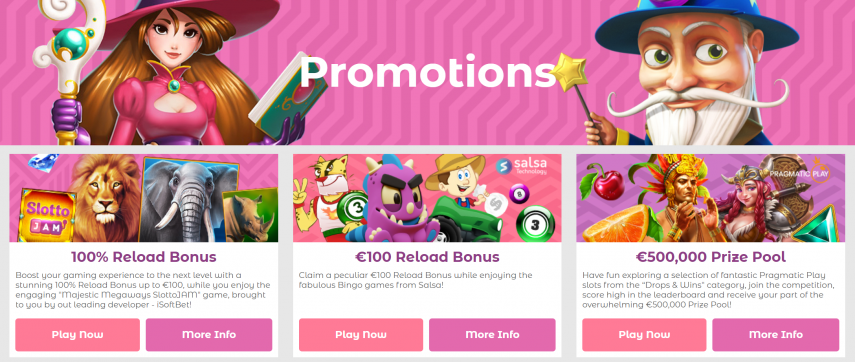The height and width of the screenshot is (362, 855).
Task: Click Play Now under €100 Reload Bonus
Action: (361, 335)
